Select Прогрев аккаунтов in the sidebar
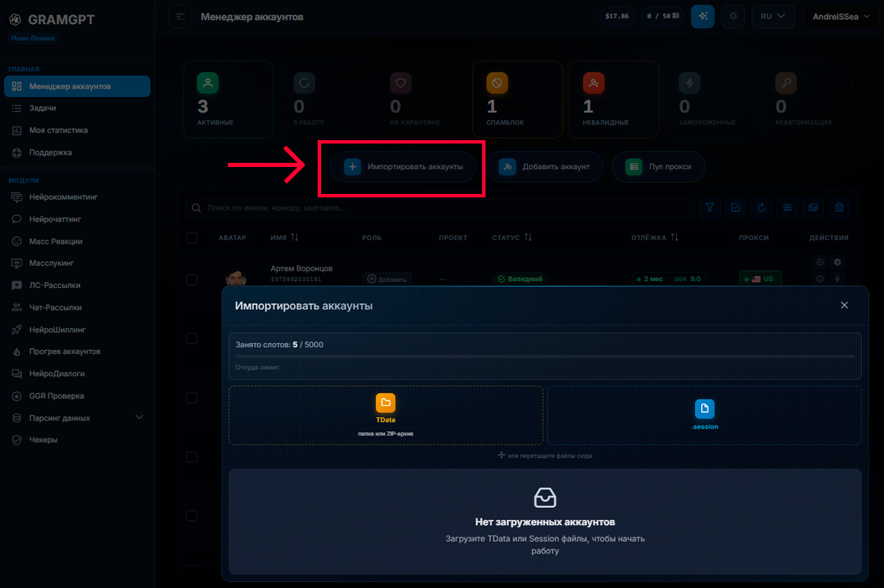 pos(77,351)
